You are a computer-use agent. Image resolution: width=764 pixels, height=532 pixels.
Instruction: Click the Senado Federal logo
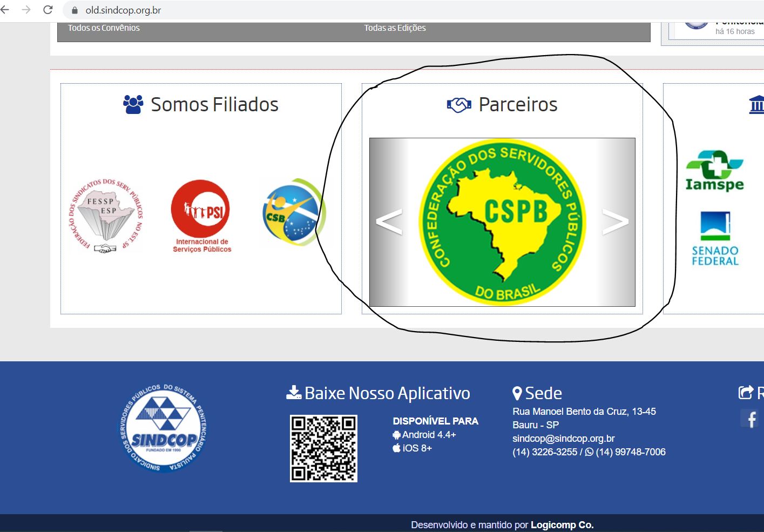point(715,238)
